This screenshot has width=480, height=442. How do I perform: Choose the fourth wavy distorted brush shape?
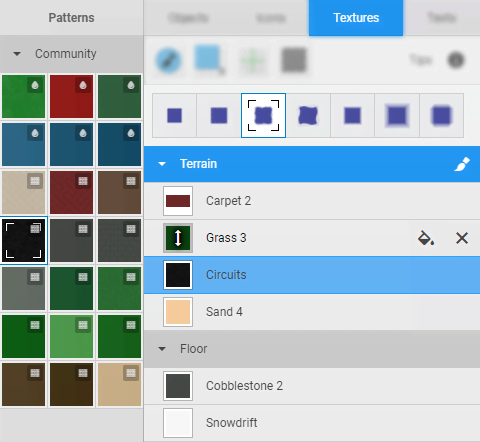coord(308,115)
